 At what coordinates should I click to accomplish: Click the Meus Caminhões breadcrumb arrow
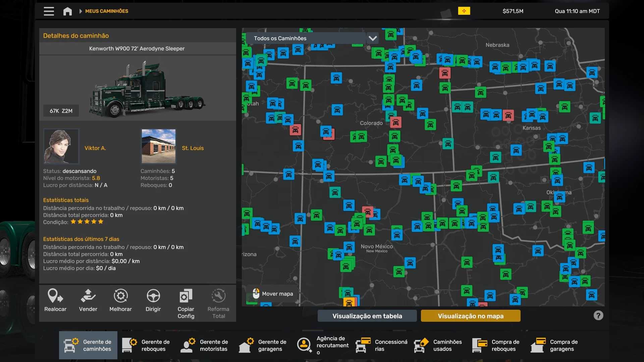point(80,11)
